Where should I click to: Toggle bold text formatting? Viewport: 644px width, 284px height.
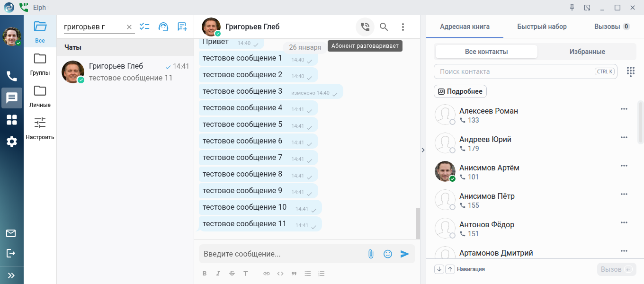[x=205, y=274]
